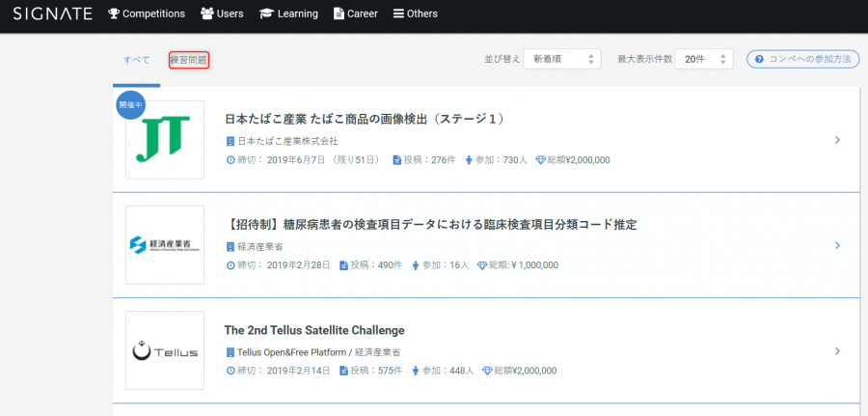Click the document icon beside 投稿：575件
The image size is (868, 416).
coord(343,371)
